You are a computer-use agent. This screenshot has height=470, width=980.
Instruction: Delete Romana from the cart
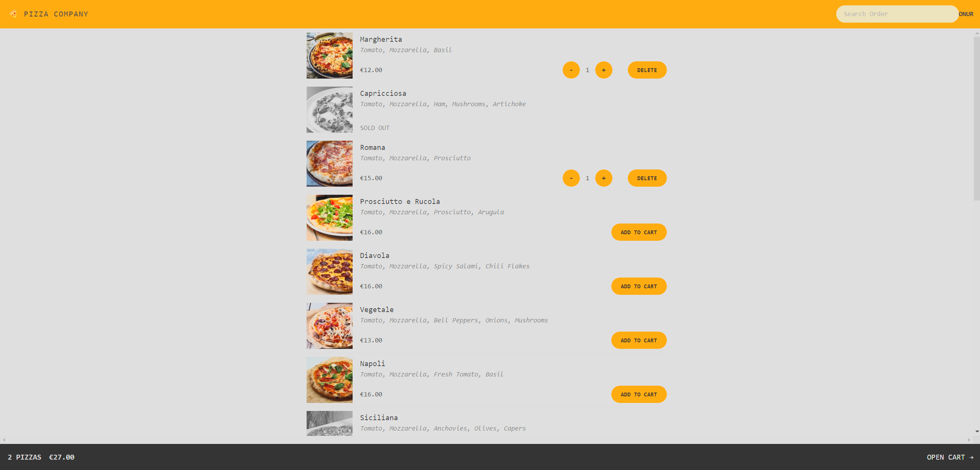[647, 178]
